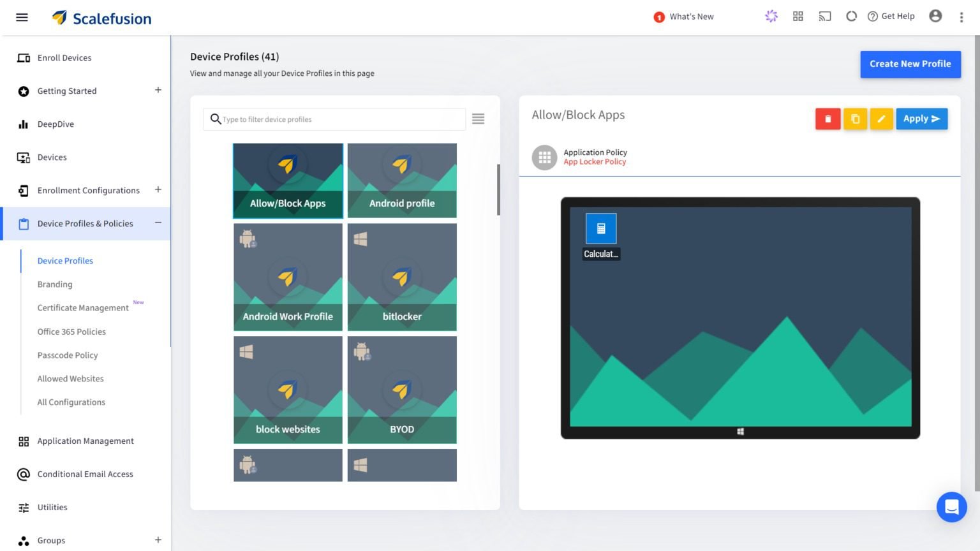Select the bitlocker profile thumbnail

402,277
